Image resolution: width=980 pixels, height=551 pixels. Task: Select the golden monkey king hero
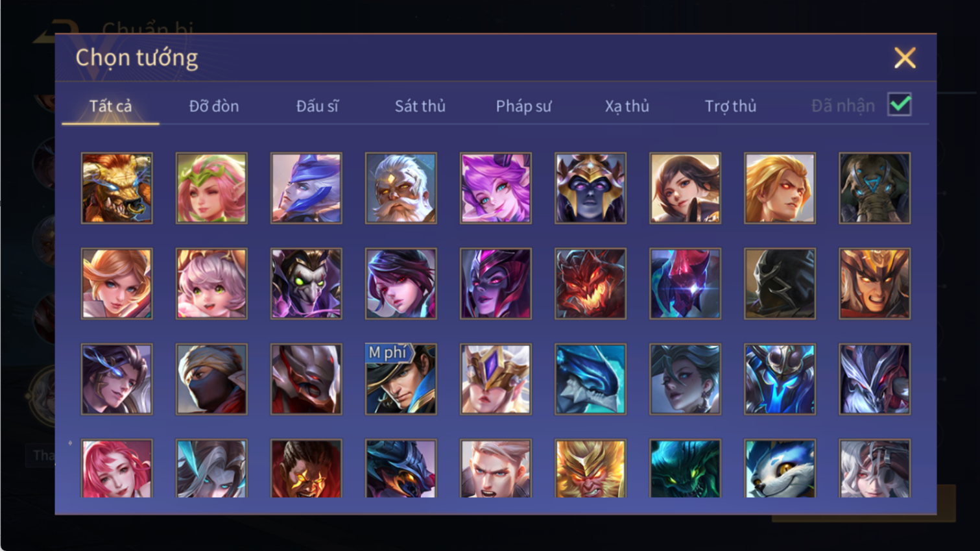[590, 469]
